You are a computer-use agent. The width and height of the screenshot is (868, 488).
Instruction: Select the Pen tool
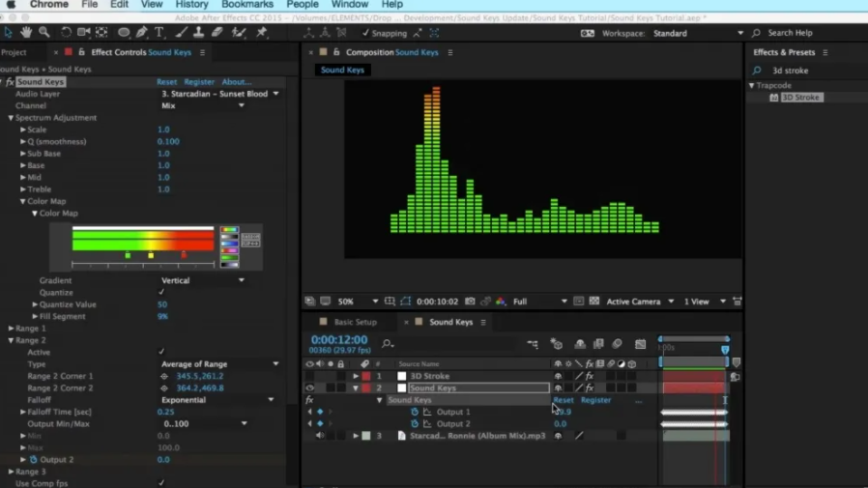click(142, 33)
